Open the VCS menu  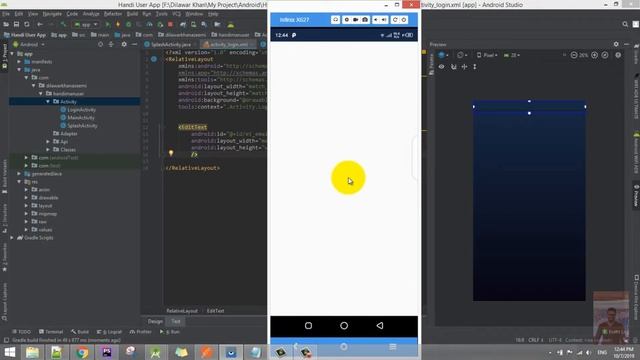176,14
